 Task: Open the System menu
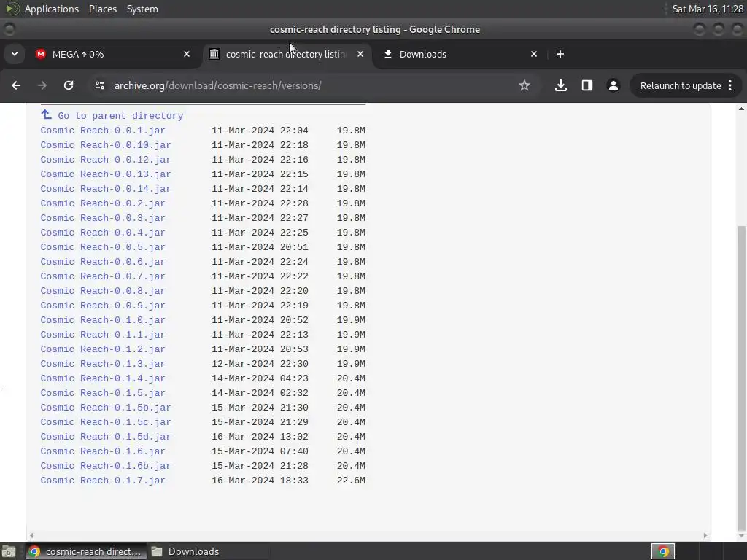tap(142, 9)
